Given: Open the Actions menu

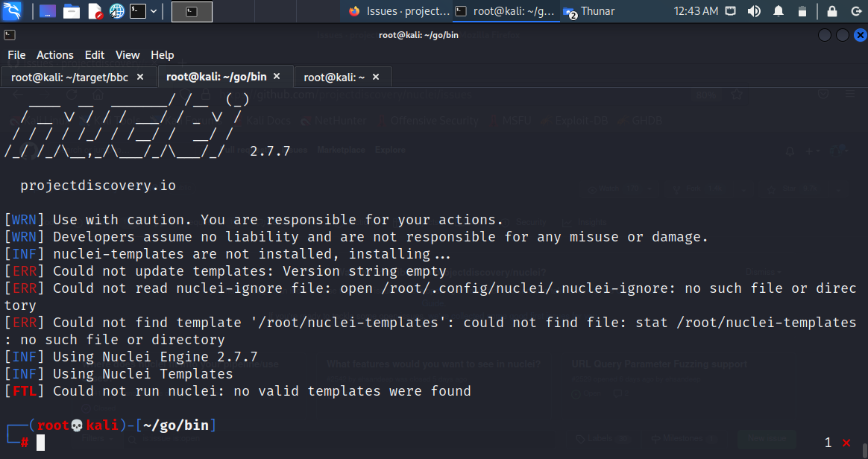Looking at the screenshot, I should [x=54, y=54].
